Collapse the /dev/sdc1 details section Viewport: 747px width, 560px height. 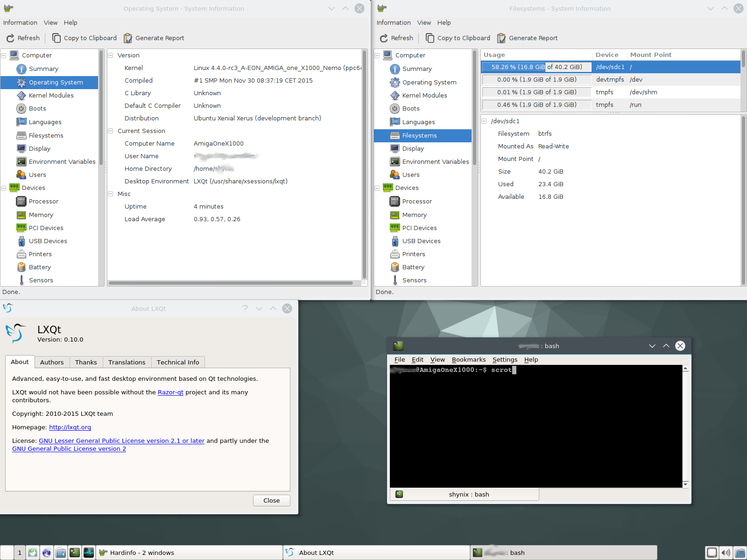click(x=484, y=121)
